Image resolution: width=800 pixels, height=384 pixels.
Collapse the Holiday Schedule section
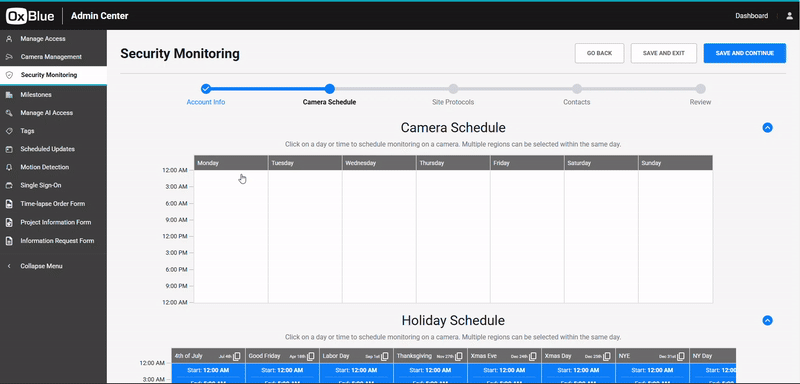pyautogui.click(x=767, y=320)
